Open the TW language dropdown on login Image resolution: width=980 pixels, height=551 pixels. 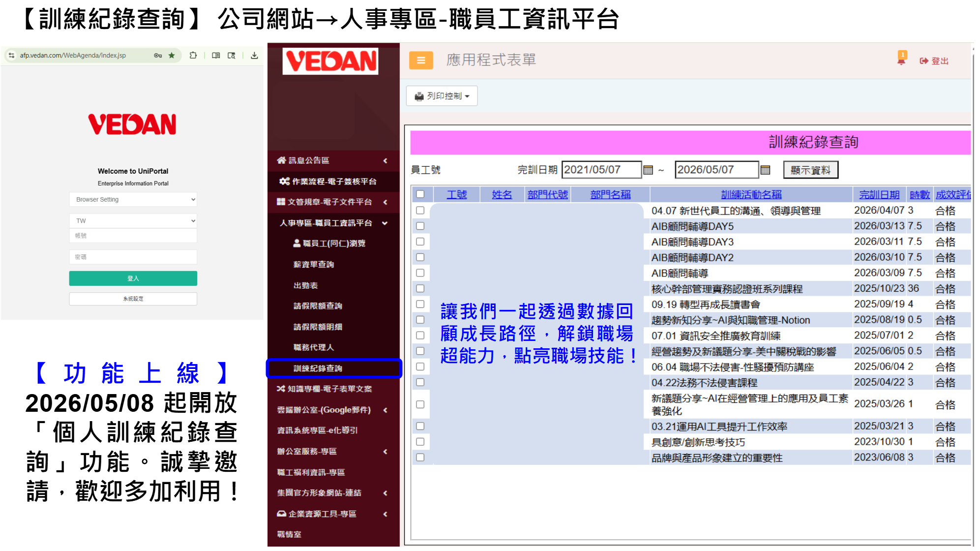[x=133, y=221]
